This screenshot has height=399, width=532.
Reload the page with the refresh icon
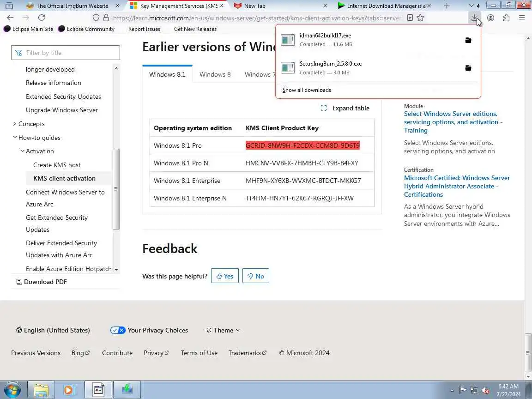tap(42, 18)
